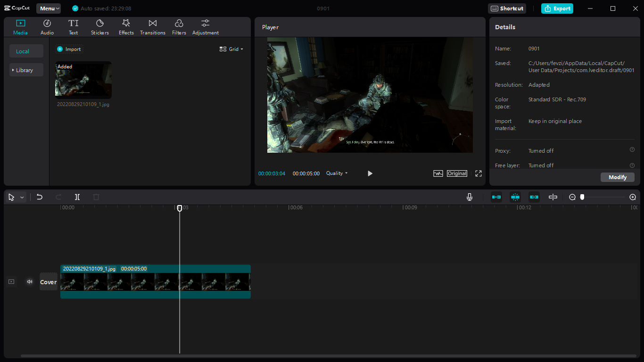
Task: Mute the main track audio
Action: click(x=30, y=282)
